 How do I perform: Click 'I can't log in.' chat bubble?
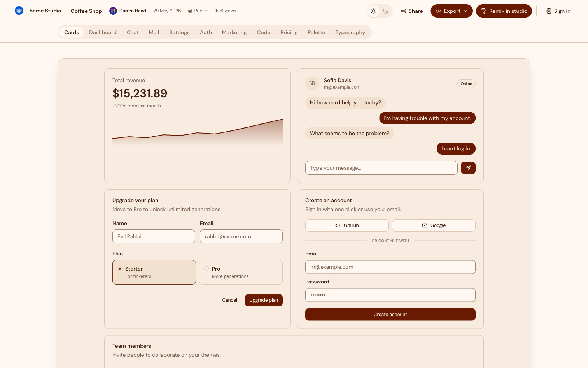456,148
